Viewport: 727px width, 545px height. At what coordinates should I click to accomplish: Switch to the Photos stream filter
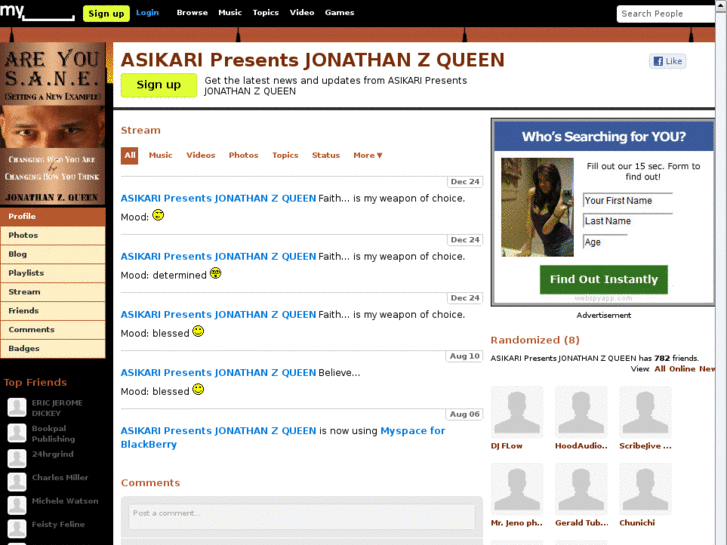pyautogui.click(x=243, y=155)
